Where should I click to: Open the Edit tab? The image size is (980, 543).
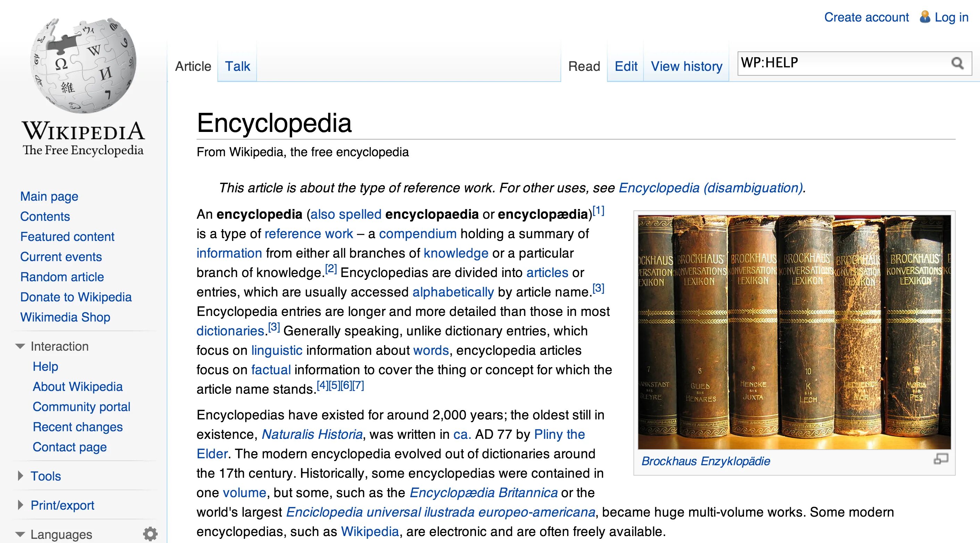click(626, 66)
